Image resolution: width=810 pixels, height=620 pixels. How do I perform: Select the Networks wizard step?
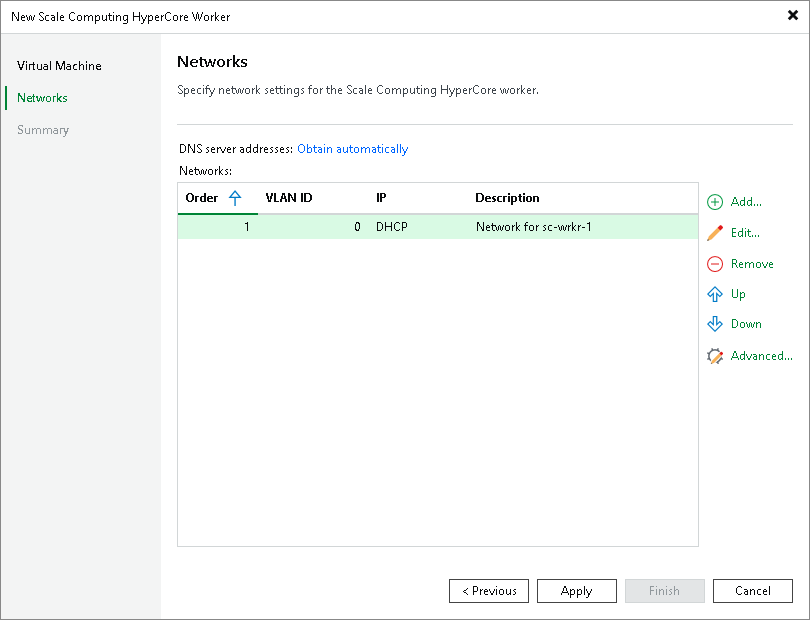pyautogui.click(x=42, y=98)
